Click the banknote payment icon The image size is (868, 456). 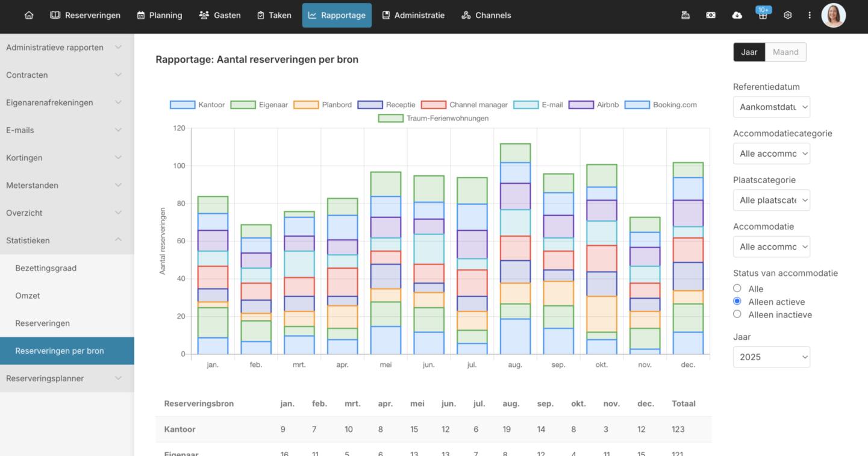click(x=711, y=15)
